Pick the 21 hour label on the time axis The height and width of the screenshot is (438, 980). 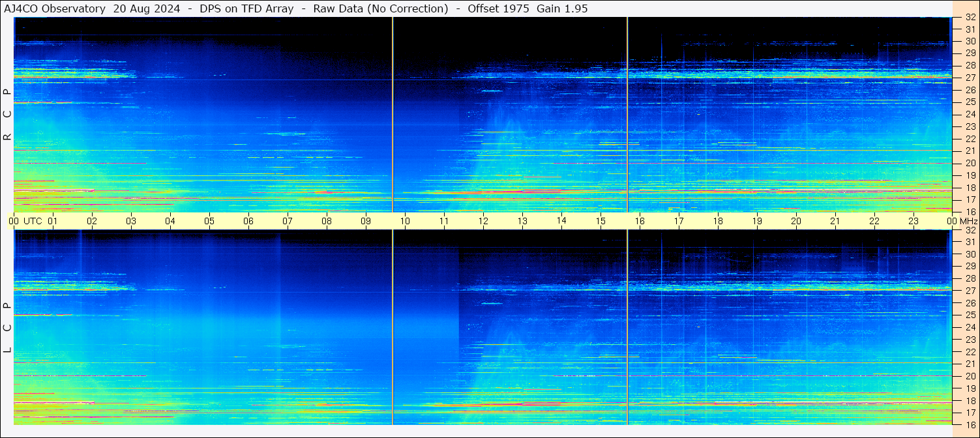pyautogui.click(x=835, y=221)
